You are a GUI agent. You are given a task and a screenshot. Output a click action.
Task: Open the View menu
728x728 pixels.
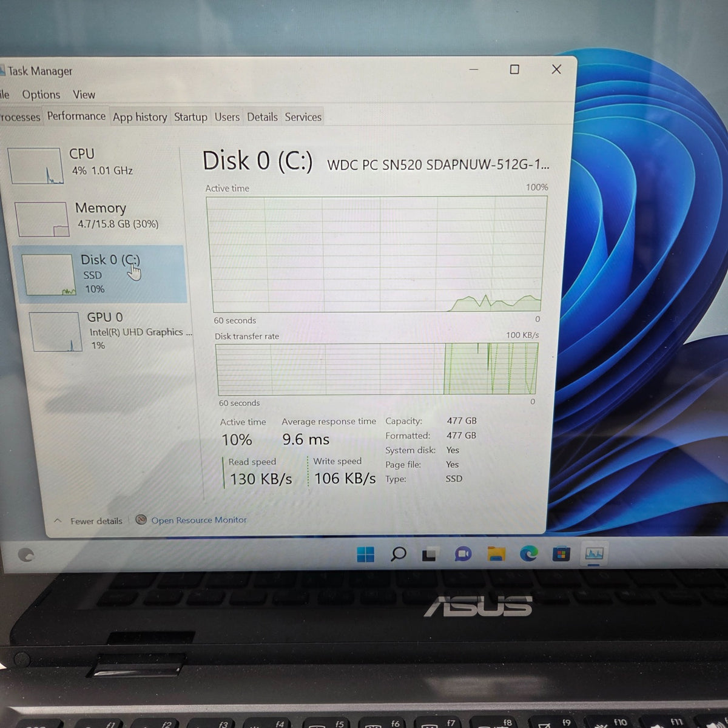(84, 95)
